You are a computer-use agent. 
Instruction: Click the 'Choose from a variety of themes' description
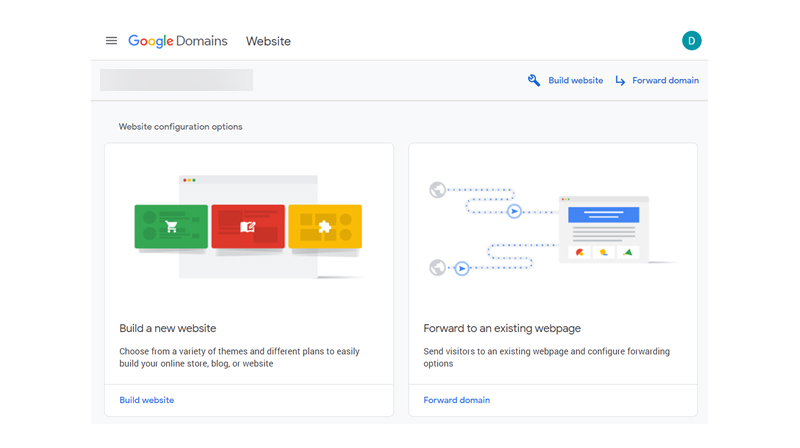tap(239, 357)
